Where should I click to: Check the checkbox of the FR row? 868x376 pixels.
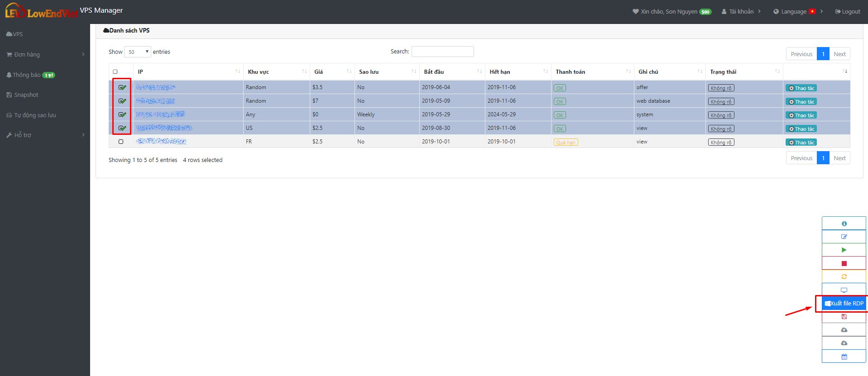point(121,142)
